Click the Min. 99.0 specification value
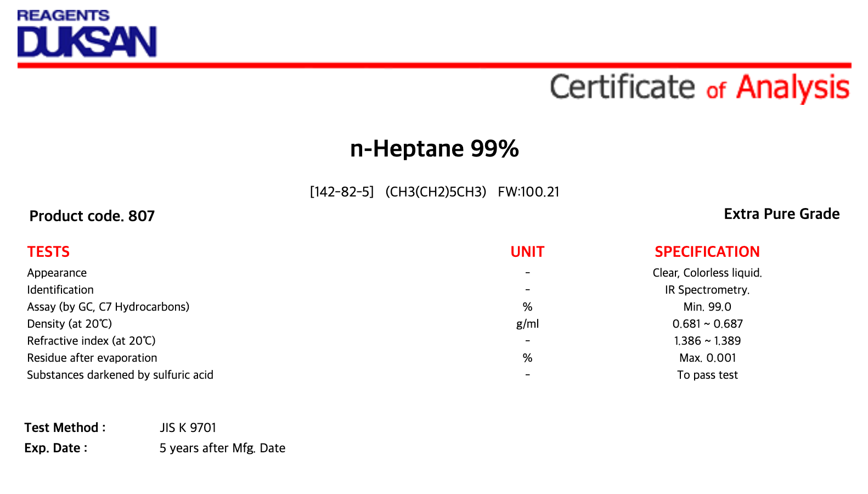Viewport: 868px width, 494px height. pyautogui.click(x=707, y=307)
